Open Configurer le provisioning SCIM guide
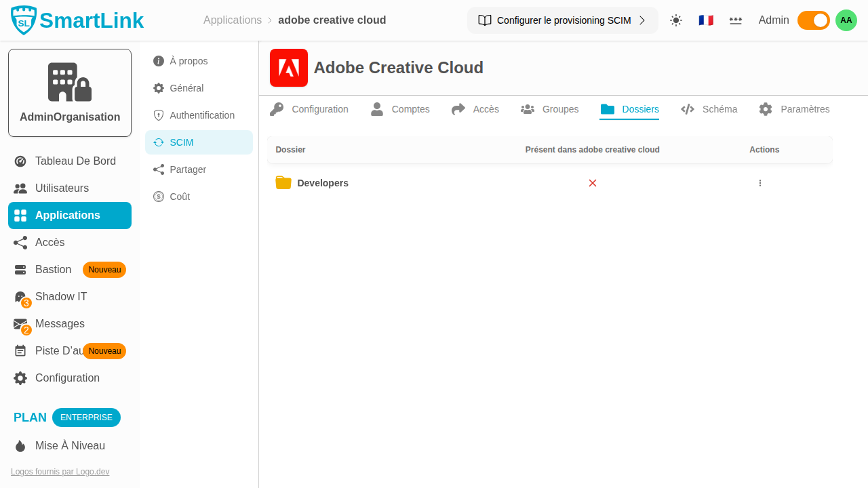 point(562,20)
